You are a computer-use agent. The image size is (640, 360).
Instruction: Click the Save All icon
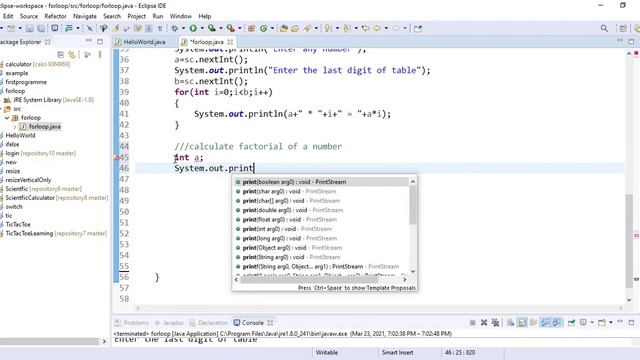[41, 28]
